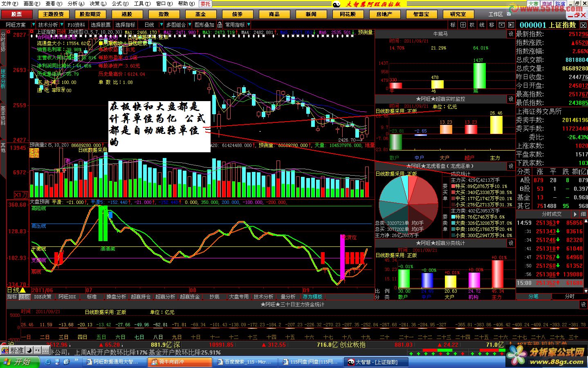Screen dimensions: 588x368
Task: Click the Windows 开始 Start button
Action: click(x=20, y=362)
